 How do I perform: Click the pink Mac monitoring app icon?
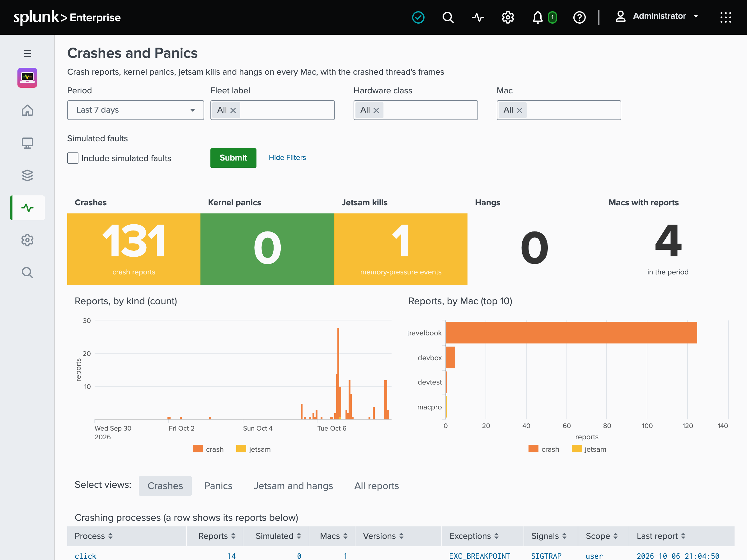(27, 78)
